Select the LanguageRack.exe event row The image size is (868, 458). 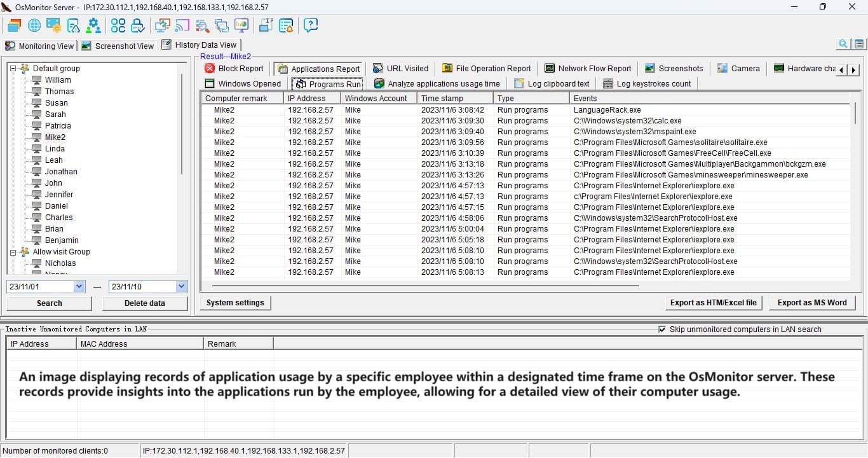pos(526,110)
